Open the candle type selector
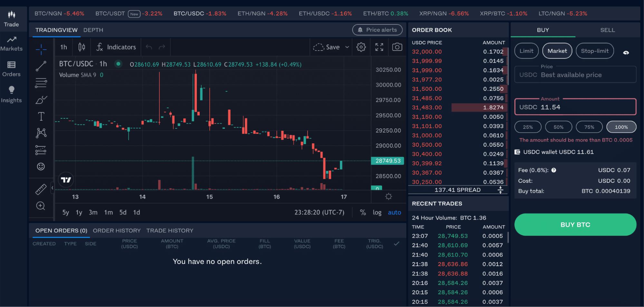The width and height of the screenshot is (644, 307). point(82,47)
